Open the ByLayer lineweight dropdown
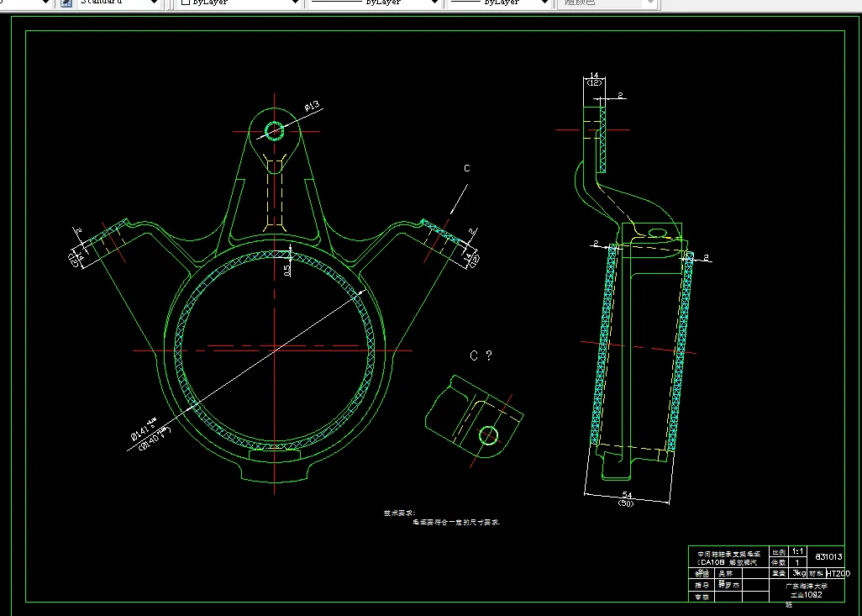The image size is (862, 616). 544,3
